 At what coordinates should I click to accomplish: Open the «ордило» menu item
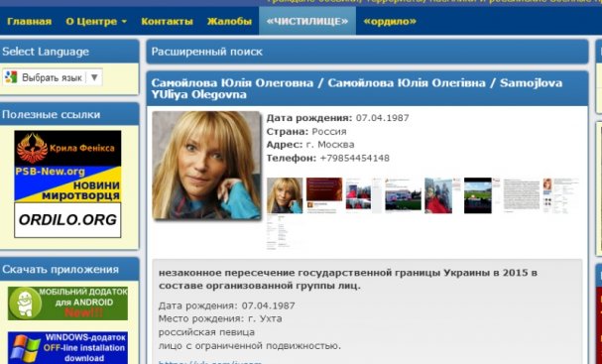click(390, 21)
